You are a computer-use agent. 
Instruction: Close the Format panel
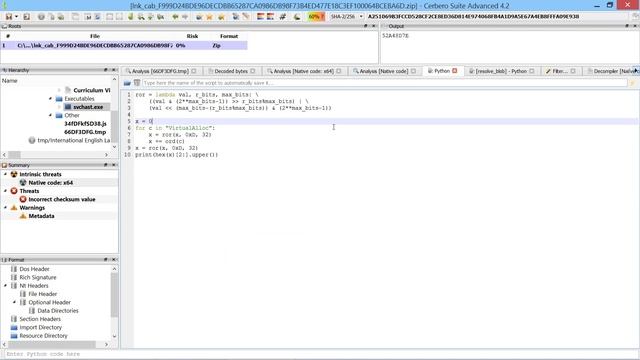point(114,260)
